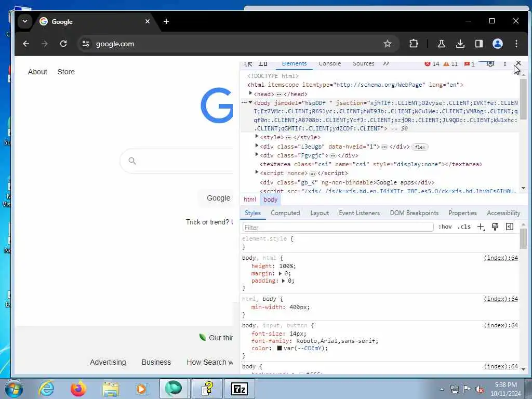Open the tab search dropdown arrow

pyautogui.click(x=25, y=21)
